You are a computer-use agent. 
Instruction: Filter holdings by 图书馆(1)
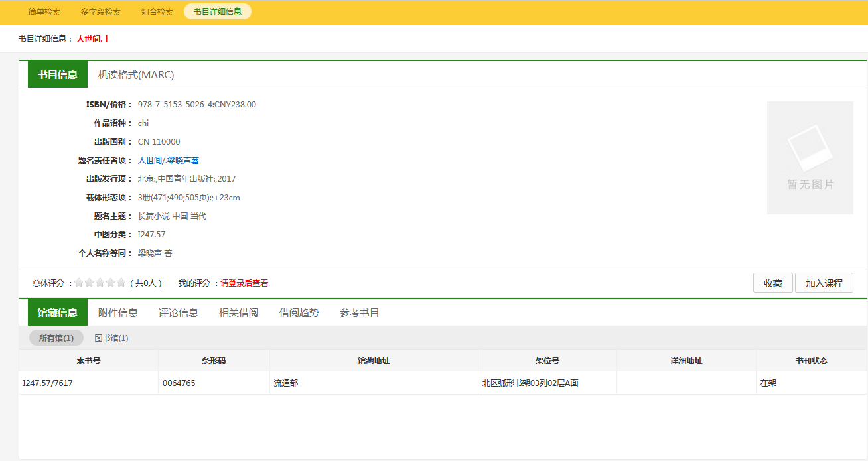pyautogui.click(x=111, y=338)
